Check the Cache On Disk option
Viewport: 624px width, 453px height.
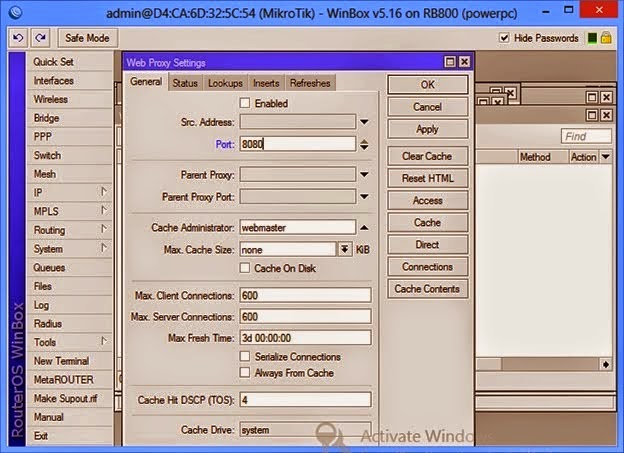tap(245, 268)
